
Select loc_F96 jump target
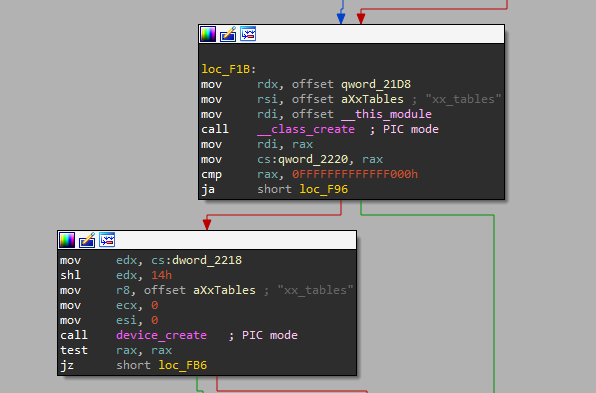point(323,189)
